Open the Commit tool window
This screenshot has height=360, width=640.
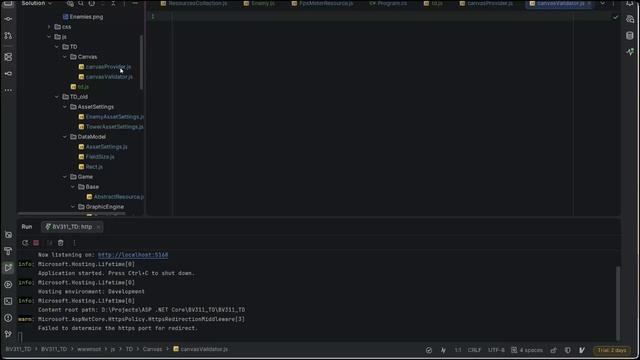pos(8,19)
